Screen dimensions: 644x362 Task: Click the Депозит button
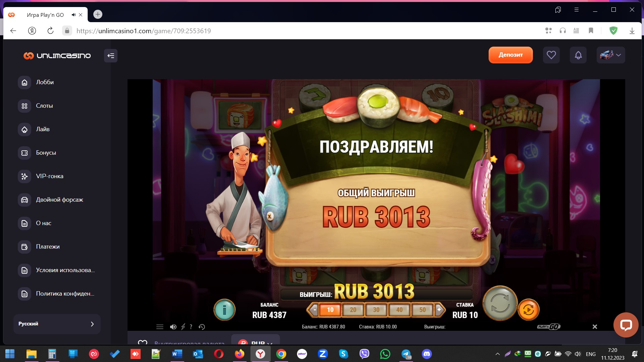[x=510, y=55]
